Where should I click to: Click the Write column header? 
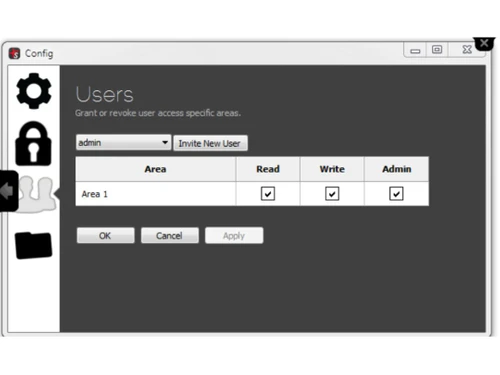(x=332, y=169)
